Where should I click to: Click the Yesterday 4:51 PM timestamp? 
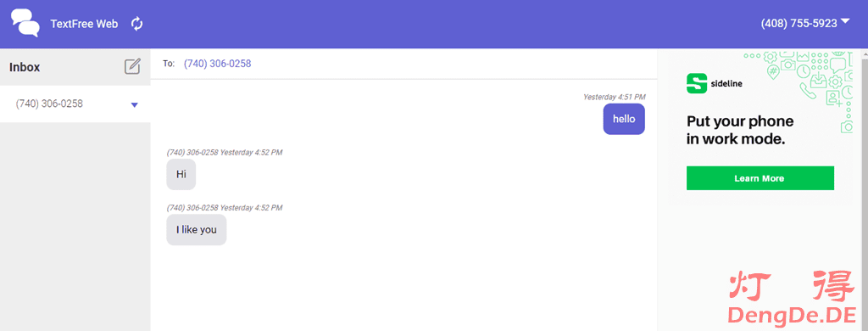coord(614,97)
